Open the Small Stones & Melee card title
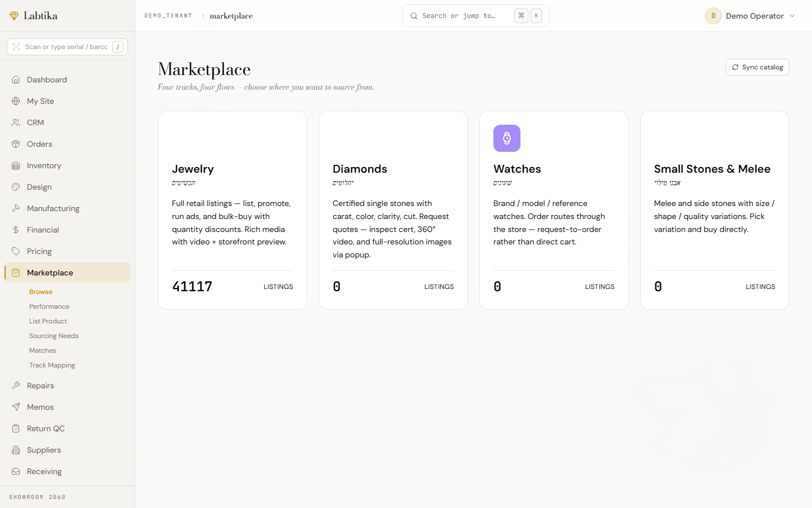The image size is (812, 508). pos(712,169)
